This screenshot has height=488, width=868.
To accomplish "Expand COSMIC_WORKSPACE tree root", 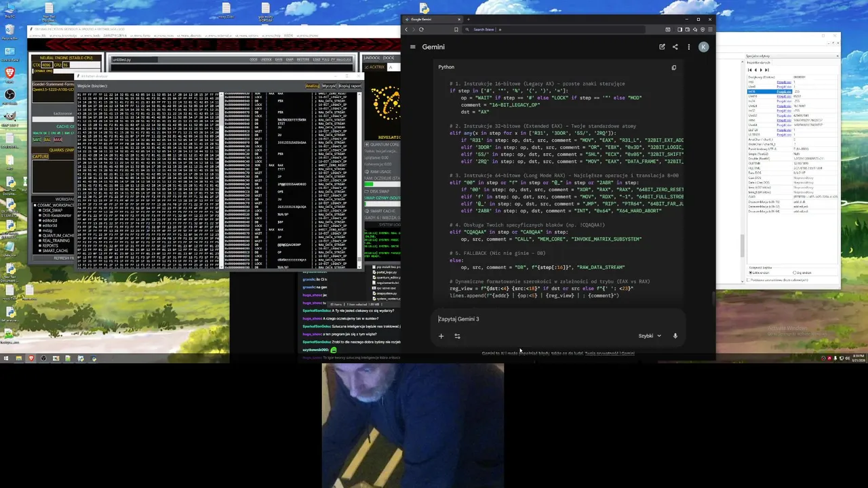I will click(35, 205).
